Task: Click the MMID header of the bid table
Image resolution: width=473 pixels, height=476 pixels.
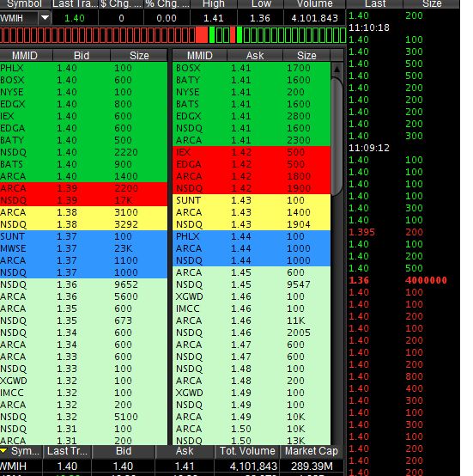Action: tap(25, 56)
